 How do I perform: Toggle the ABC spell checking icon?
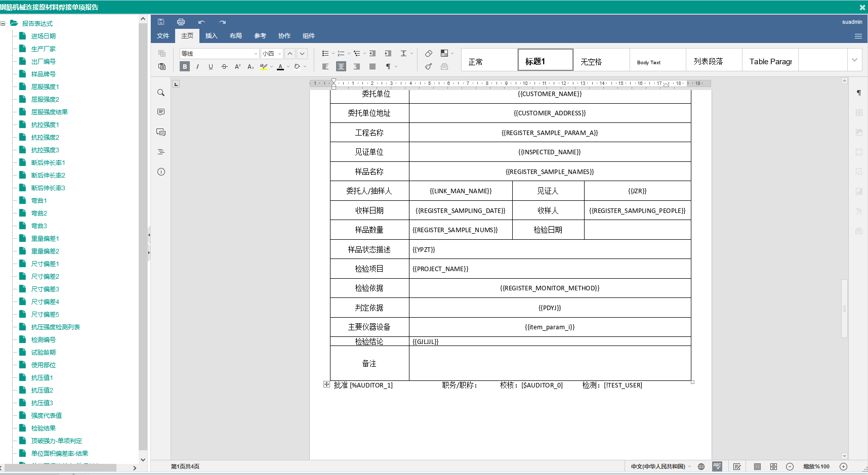click(x=717, y=466)
